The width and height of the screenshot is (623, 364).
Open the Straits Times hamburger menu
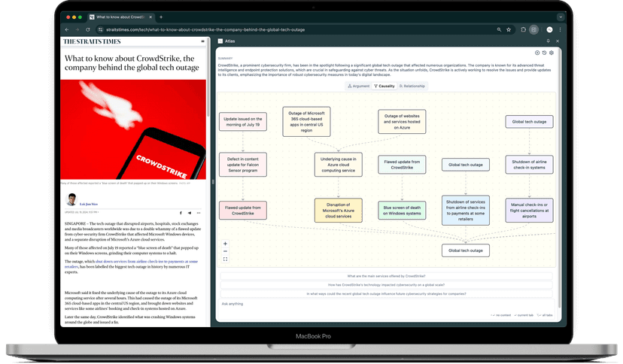pos(202,41)
